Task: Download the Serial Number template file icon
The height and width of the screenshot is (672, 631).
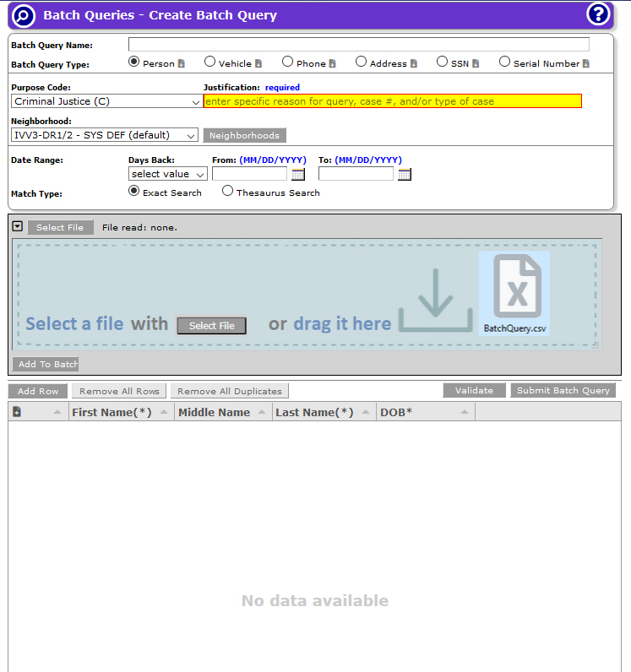Action: [586, 63]
